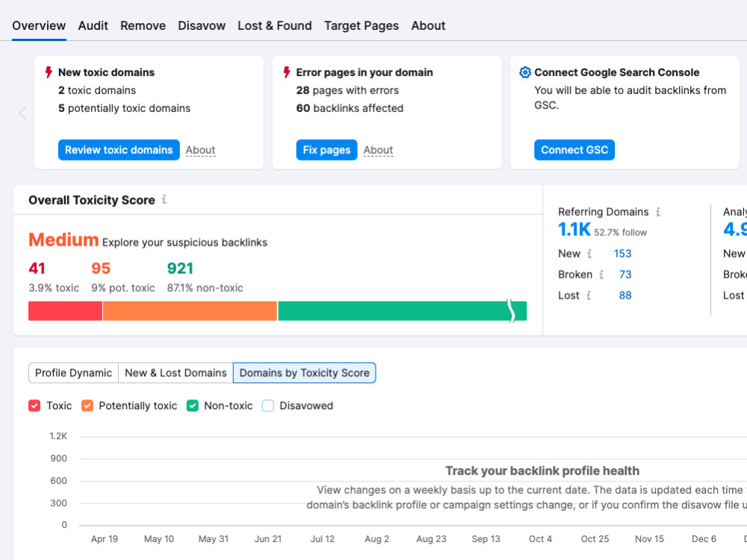Go to the Disavow tab

pyautogui.click(x=202, y=25)
